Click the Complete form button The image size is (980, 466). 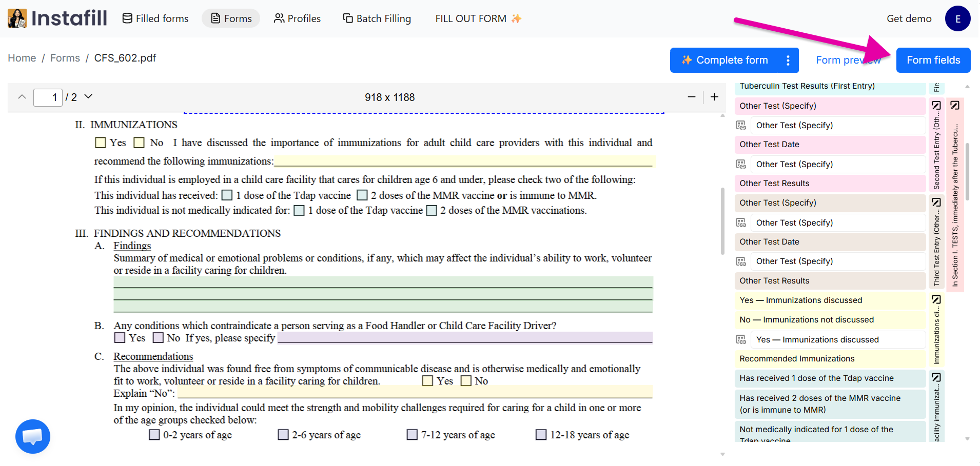[724, 60]
